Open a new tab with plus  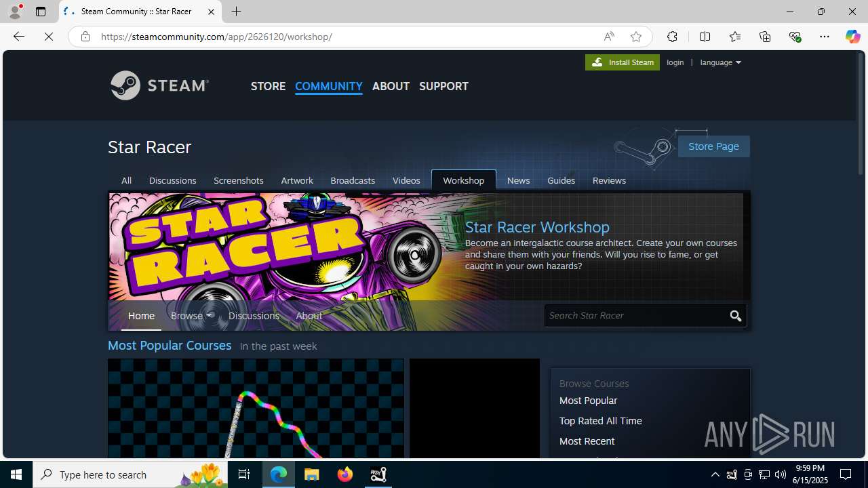point(236,12)
